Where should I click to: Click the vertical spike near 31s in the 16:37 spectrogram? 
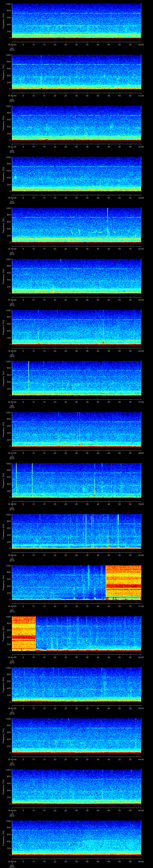pyautogui.click(x=80, y=429)
